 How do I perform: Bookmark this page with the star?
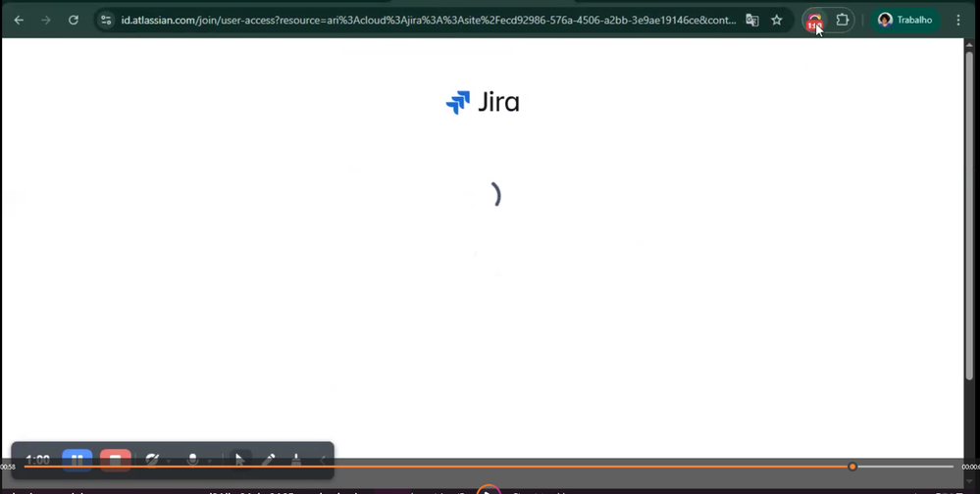[777, 20]
